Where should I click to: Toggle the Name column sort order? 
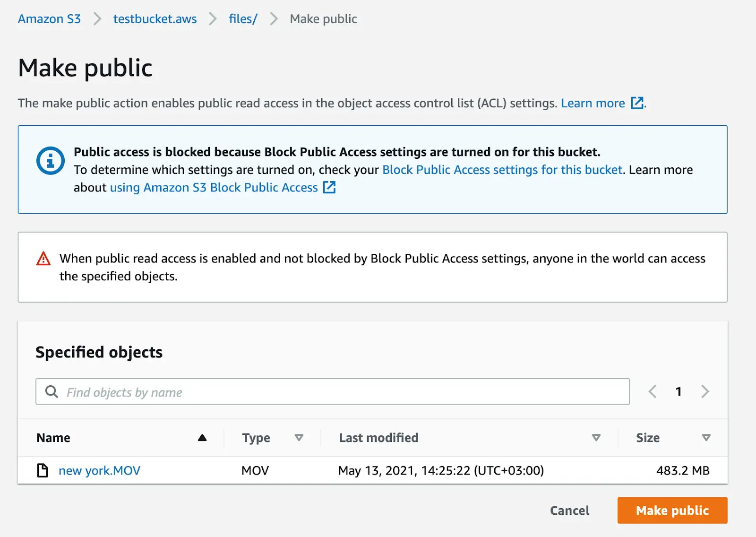[x=203, y=438]
